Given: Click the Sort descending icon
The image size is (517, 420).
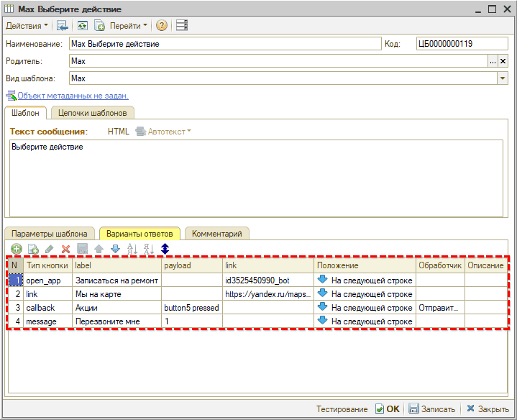Looking at the screenshot, I should pos(148,249).
